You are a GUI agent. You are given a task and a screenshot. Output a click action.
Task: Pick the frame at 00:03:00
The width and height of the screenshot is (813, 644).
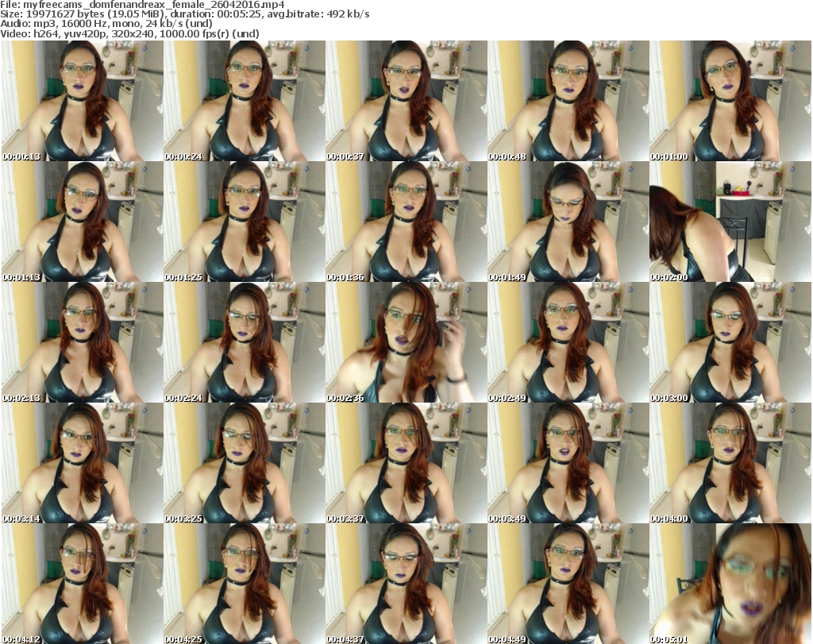click(730, 342)
